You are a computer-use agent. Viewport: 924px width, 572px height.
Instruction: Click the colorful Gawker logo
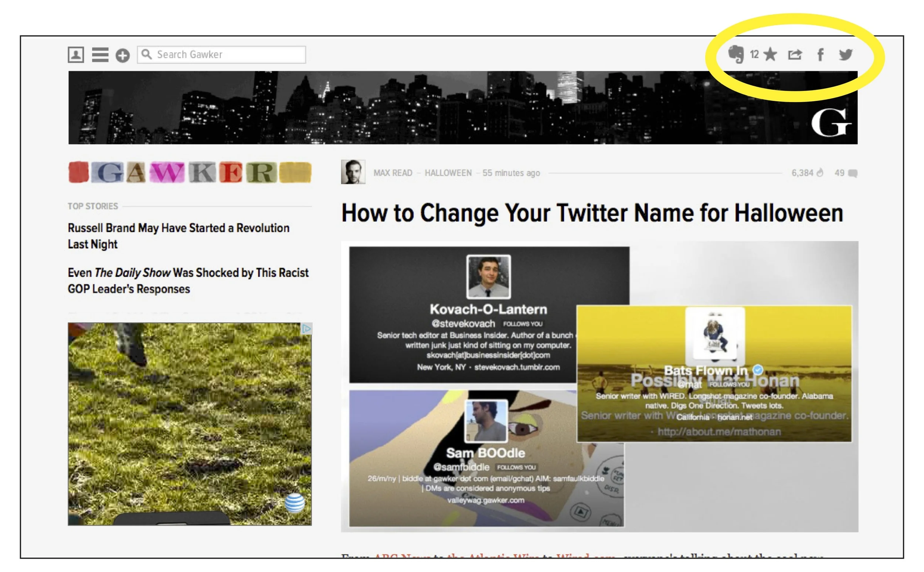click(x=190, y=173)
